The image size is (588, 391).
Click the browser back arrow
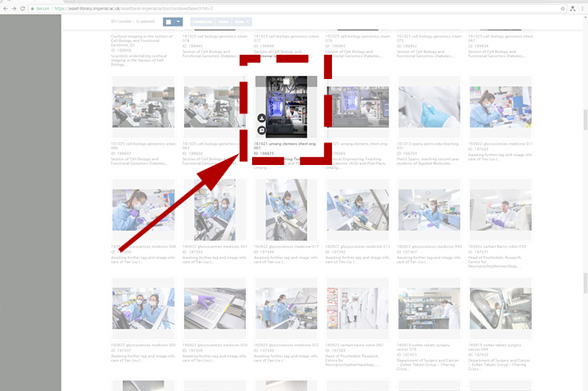click(6, 8)
